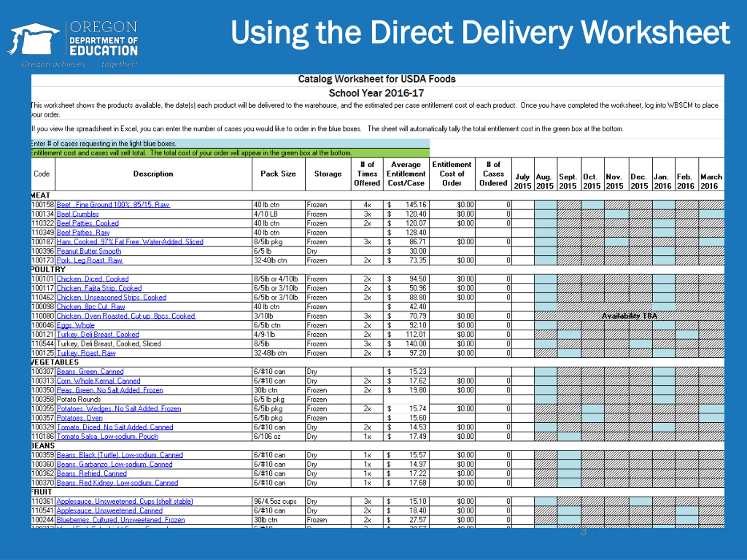Click the # of Times Offered header

click(x=367, y=174)
